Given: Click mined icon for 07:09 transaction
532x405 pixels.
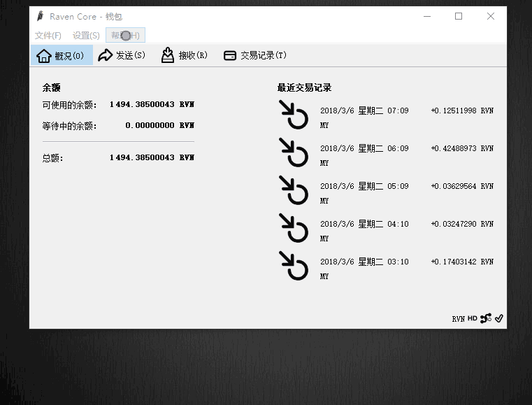Looking at the screenshot, I should pos(294,115).
